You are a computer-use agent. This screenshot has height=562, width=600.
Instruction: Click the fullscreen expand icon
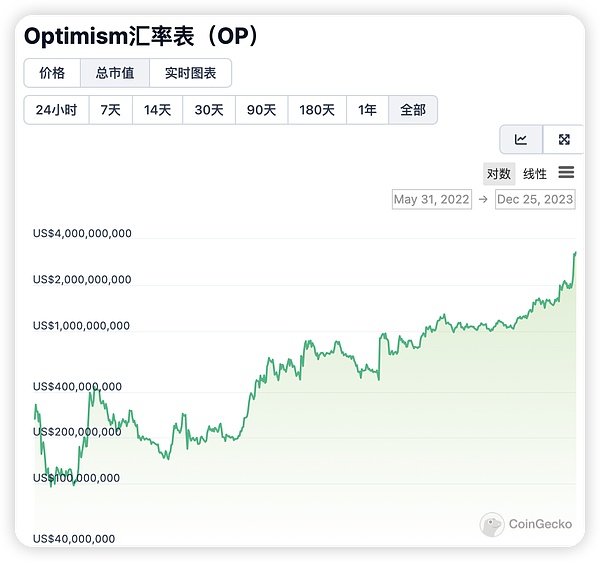(564, 140)
